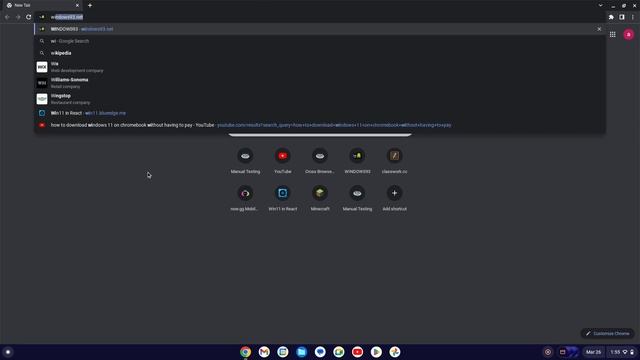The image size is (640, 360).
Task: Open the Manual Testing shortcut beside Add shortcut
Action: tap(357, 198)
